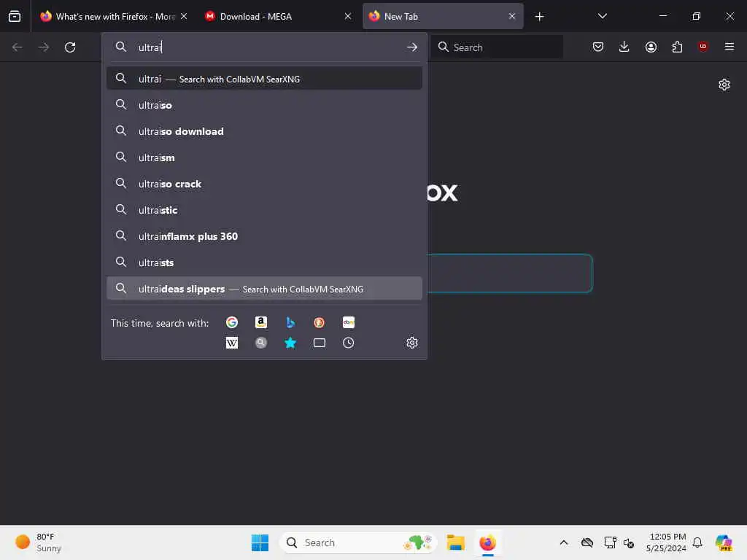The width and height of the screenshot is (747, 560).
Task: Click the Windows taskbar Search box
Action: coord(358,542)
